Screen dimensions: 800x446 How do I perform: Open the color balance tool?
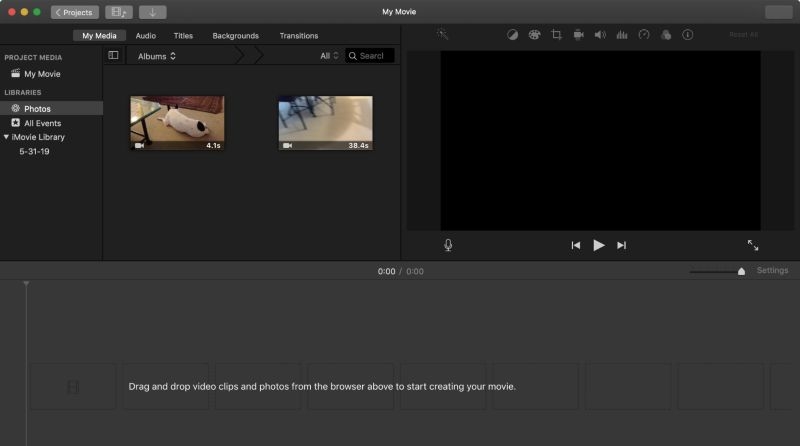click(512, 35)
